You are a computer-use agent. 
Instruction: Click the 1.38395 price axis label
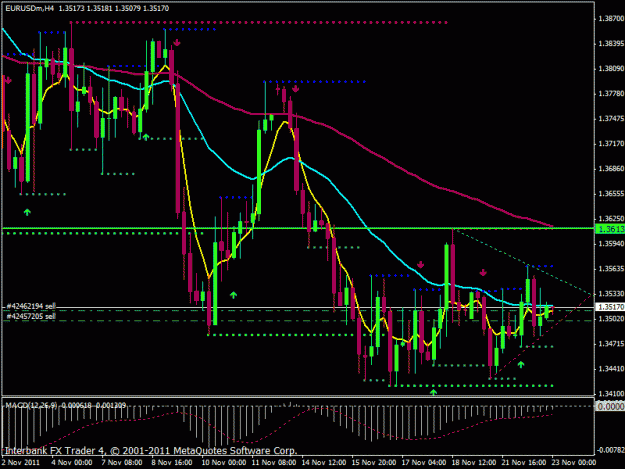tap(611, 43)
